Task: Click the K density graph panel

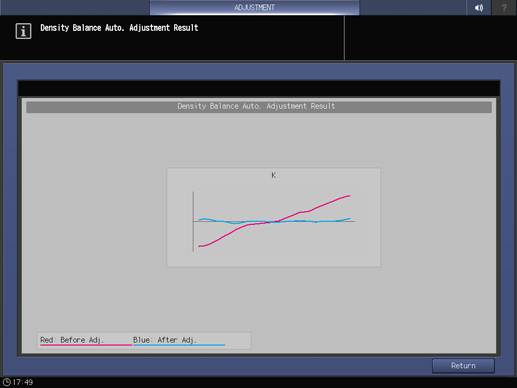Action: [x=274, y=217]
